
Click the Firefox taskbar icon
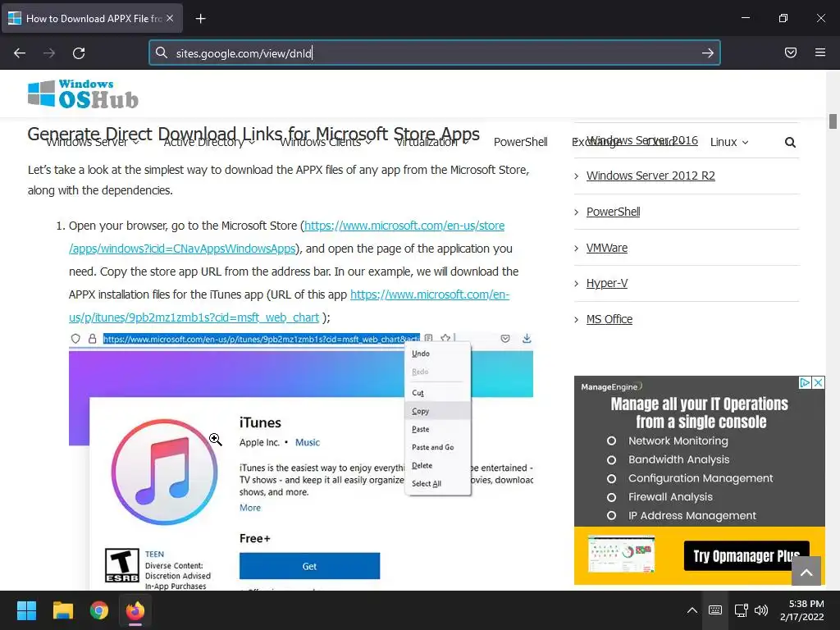click(135, 610)
